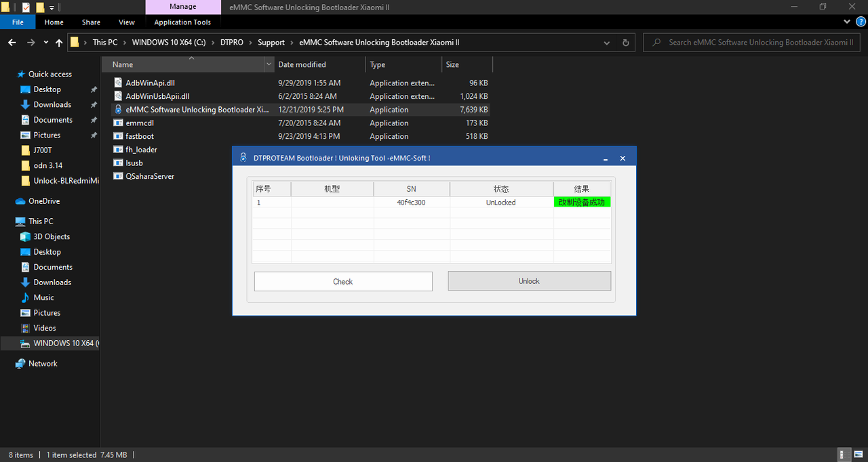Click the 结果 column header
The image size is (868, 462).
[582, 189]
